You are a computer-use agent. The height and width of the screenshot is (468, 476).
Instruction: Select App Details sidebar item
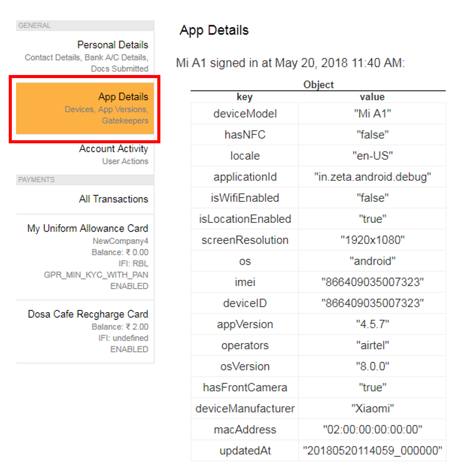tap(85, 108)
